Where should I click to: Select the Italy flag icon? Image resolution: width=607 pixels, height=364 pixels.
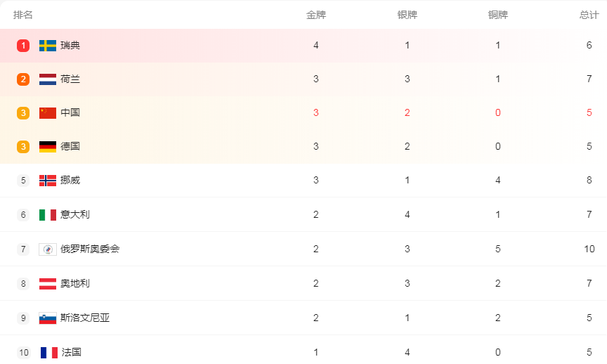48,214
